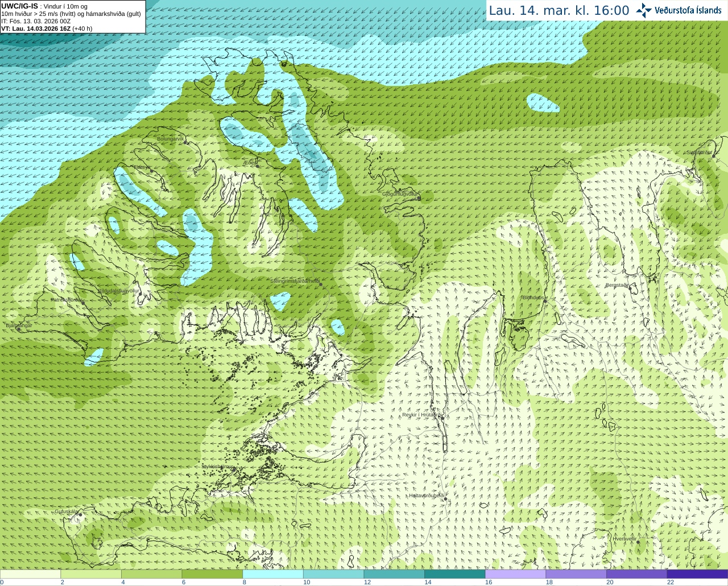Select the Hveravellir station label
The height and width of the screenshot is (586, 728).
(624, 539)
